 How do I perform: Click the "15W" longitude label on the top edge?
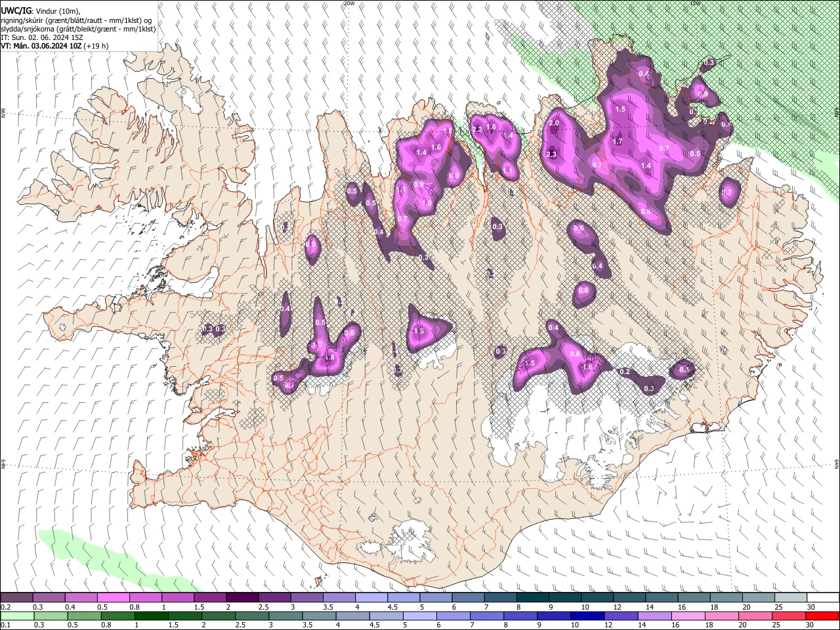pyautogui.click(x=696, y=3)
